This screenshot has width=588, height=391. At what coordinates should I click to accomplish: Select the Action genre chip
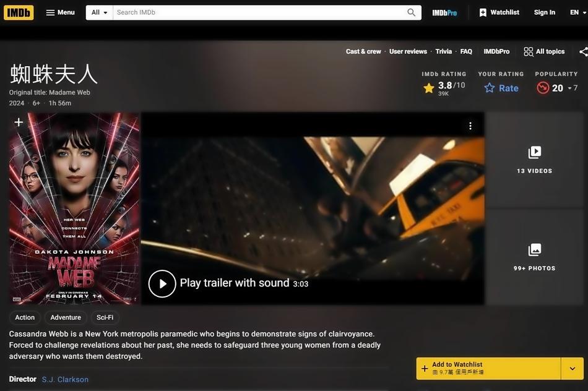[25, 317]
